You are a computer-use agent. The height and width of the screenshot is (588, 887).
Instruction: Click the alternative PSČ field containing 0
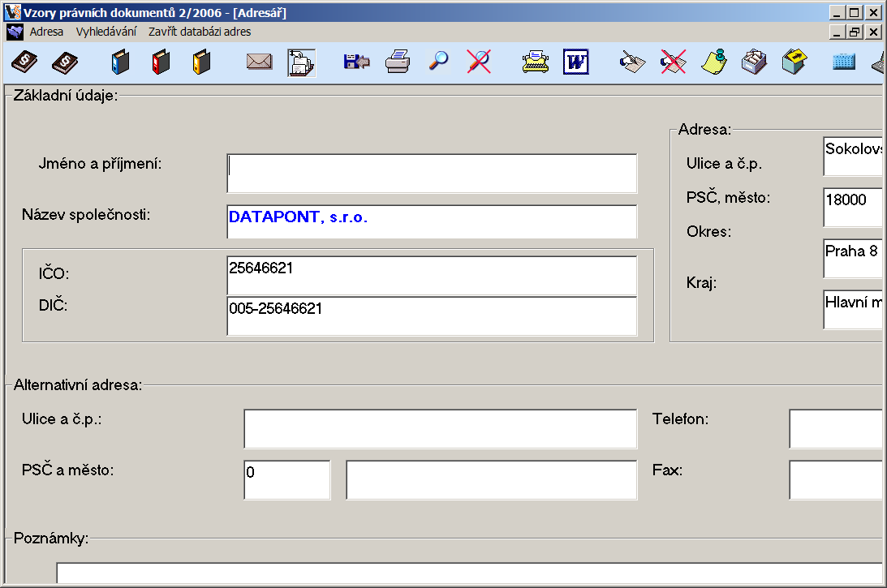(286, 479)
